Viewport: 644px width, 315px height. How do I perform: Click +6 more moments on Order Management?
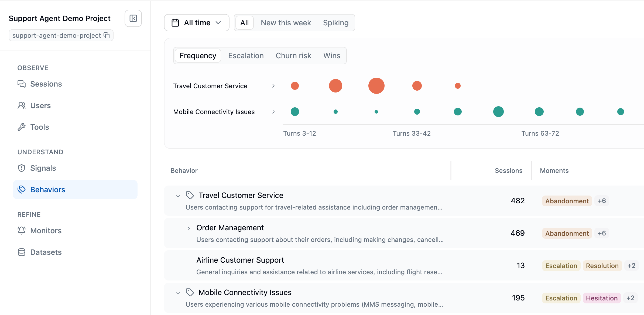(x=602, y=233)
